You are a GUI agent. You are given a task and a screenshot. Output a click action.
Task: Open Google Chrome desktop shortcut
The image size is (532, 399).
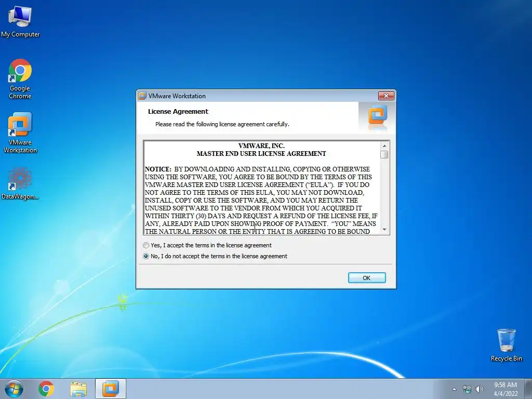click(20, 79)
